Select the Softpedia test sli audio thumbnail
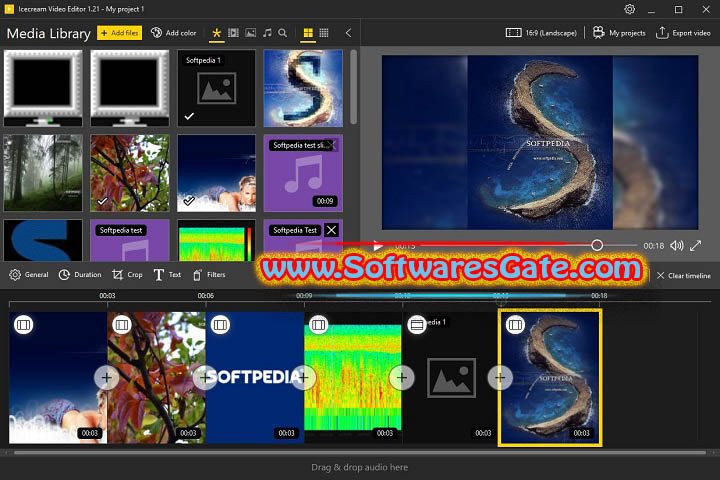 (x=303, y=173)
